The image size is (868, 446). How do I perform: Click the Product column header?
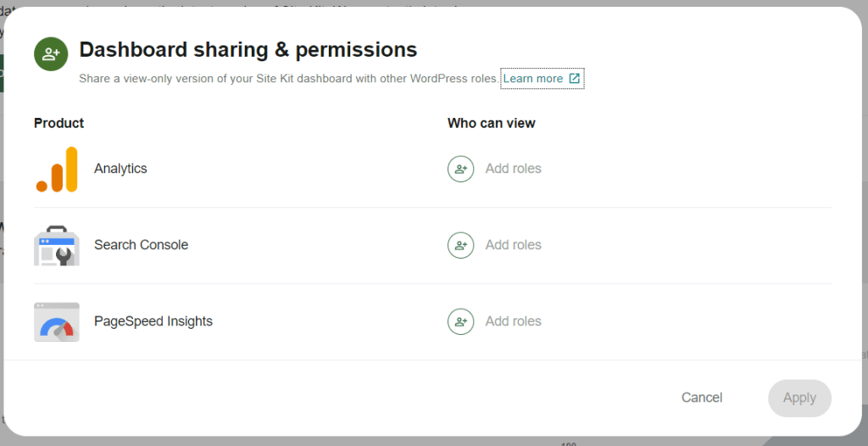click(58, 123)
